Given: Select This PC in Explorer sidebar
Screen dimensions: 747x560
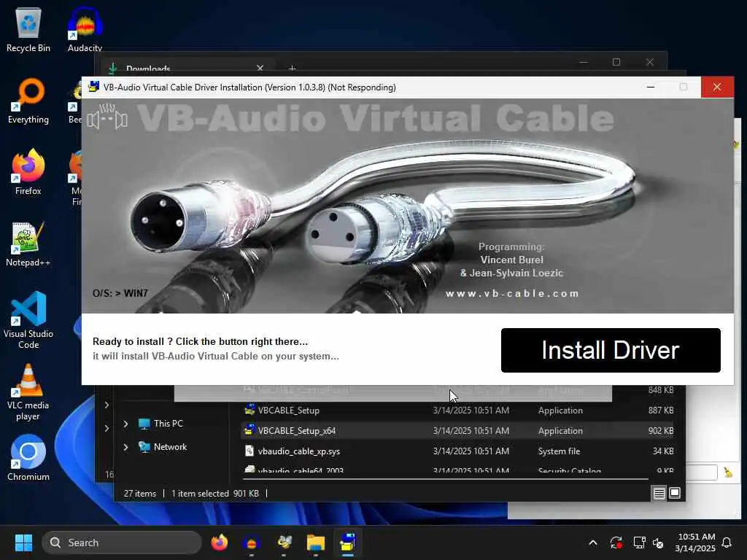Looking at the screenshot, I should coord(168,424).
